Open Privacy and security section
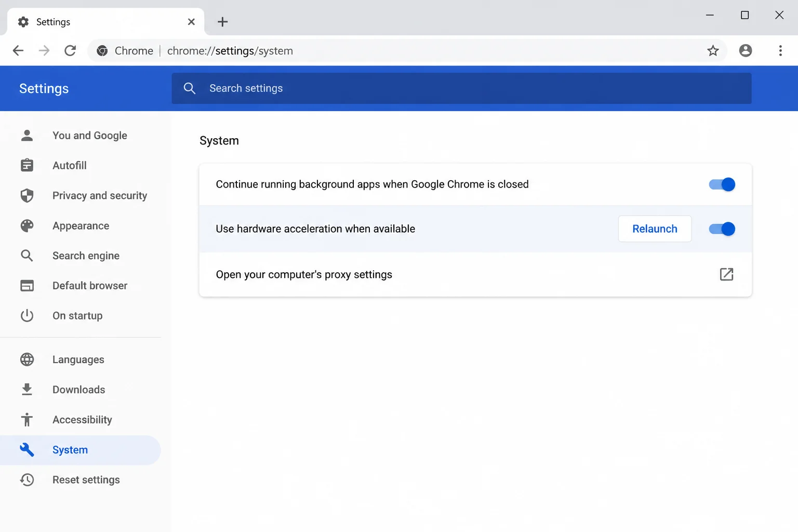The height and width of the screenshot is (532, 798). [81, 195]
